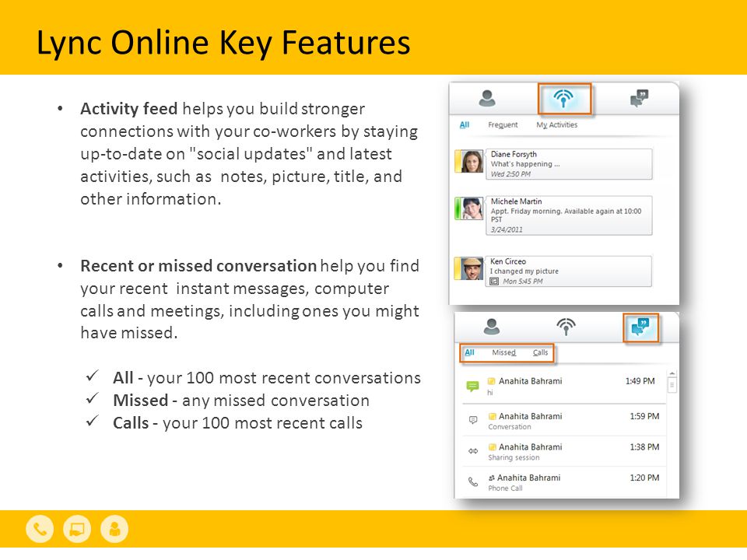The image size is (747, 560).
Task: Click Ken Circeo's profile photo
Action: click(472, 268)
